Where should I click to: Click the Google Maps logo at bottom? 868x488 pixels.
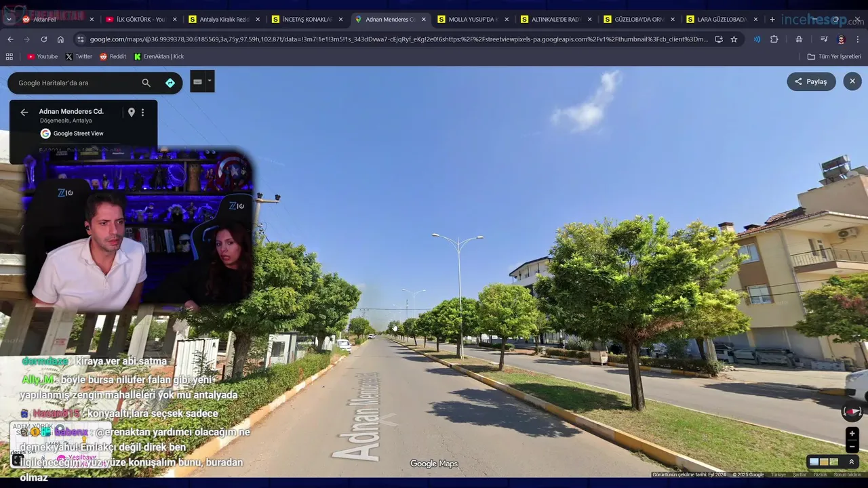pyautogui.click(x=434, y=464)
